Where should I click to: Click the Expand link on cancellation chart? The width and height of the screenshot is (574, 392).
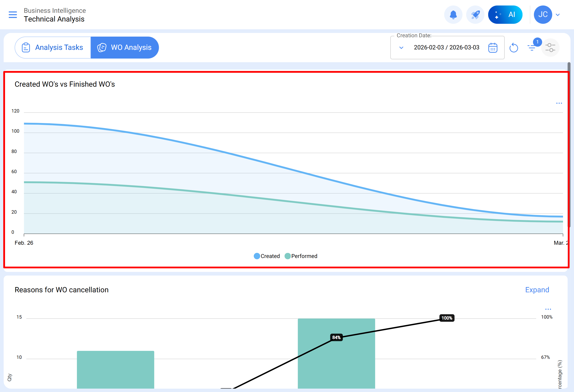[537, 290]
